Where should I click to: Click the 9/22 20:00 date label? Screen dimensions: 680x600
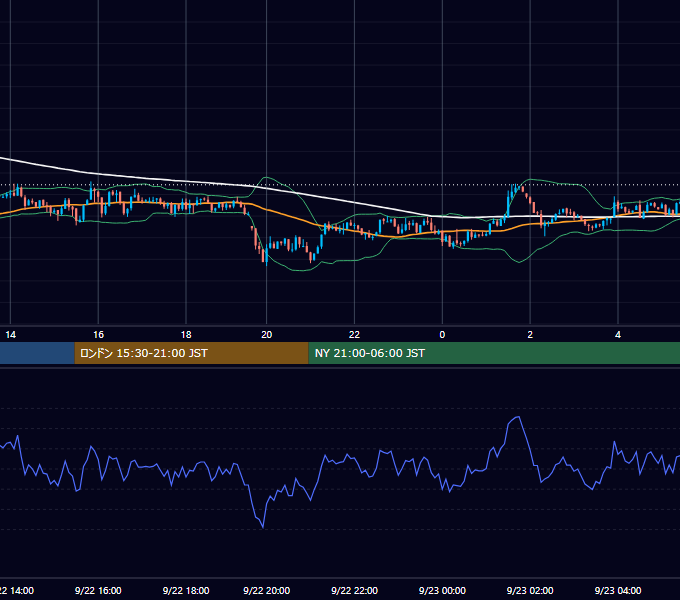point(266,590)
